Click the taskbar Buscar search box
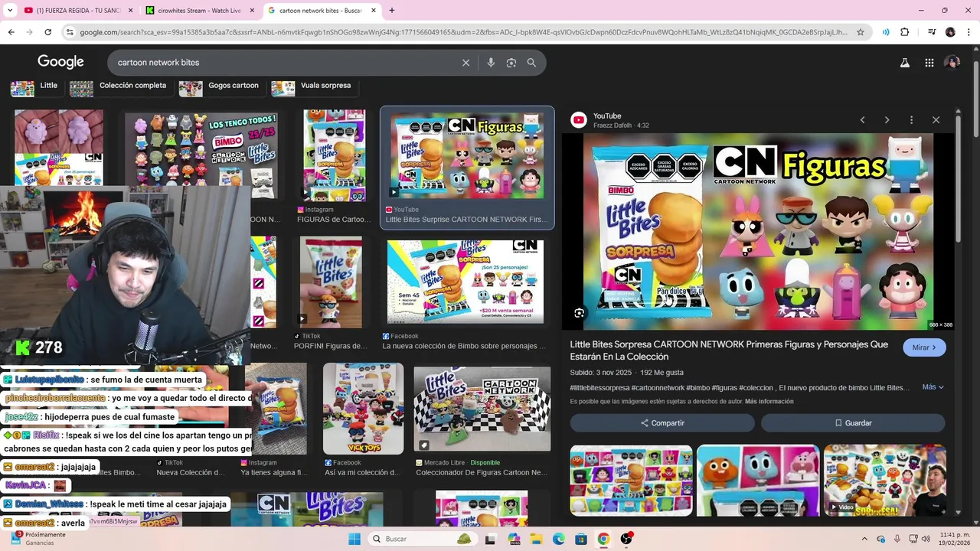This screenshot has height=551, width=980. click(421, 539)
